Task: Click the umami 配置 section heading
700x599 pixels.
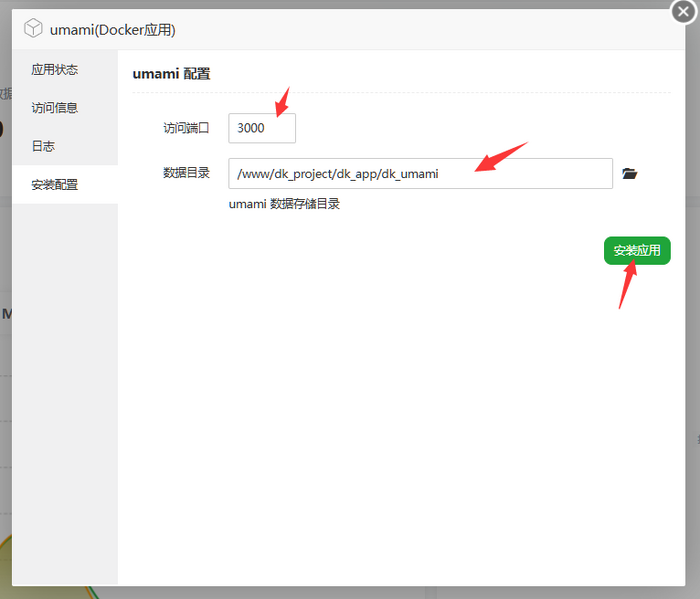Action: (x=171, y=74)
